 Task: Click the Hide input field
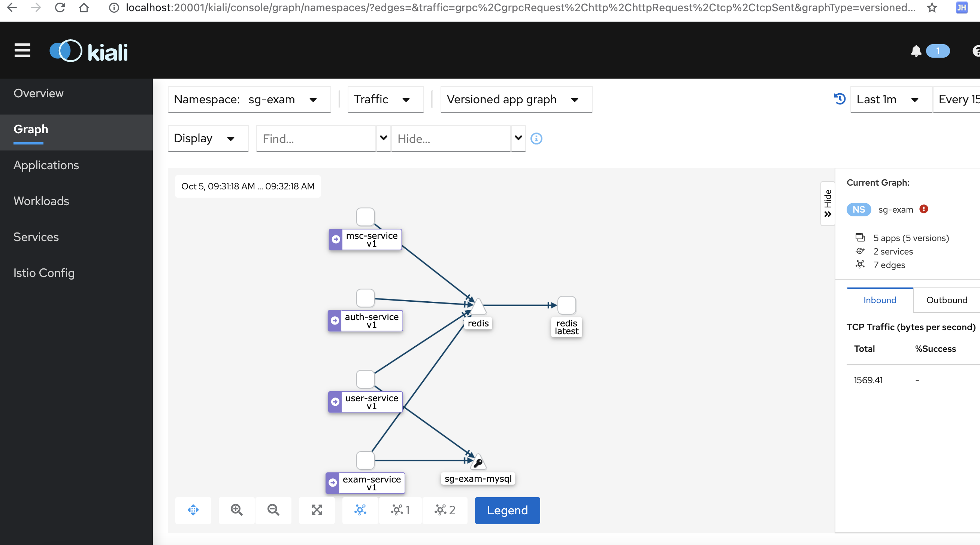click(x=451, y=139)
